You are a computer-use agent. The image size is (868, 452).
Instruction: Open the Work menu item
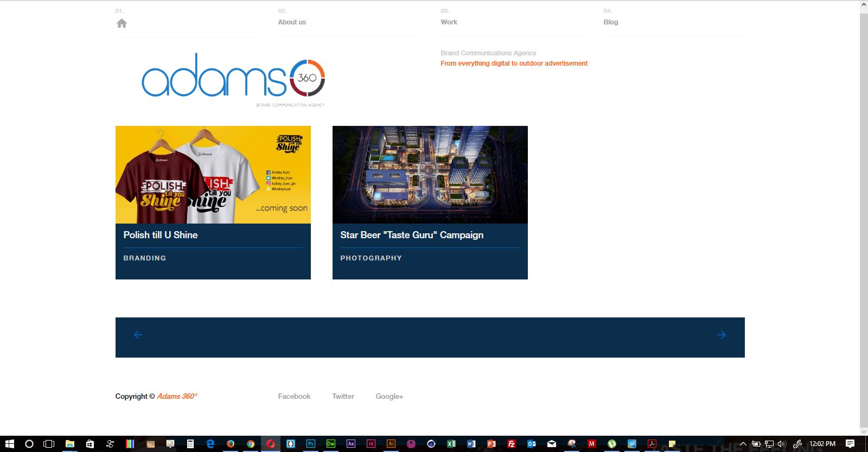pos(449,22)
